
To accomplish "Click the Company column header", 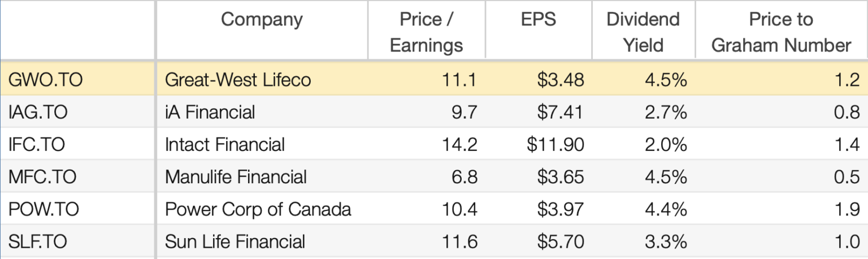I will pos(262,20).
